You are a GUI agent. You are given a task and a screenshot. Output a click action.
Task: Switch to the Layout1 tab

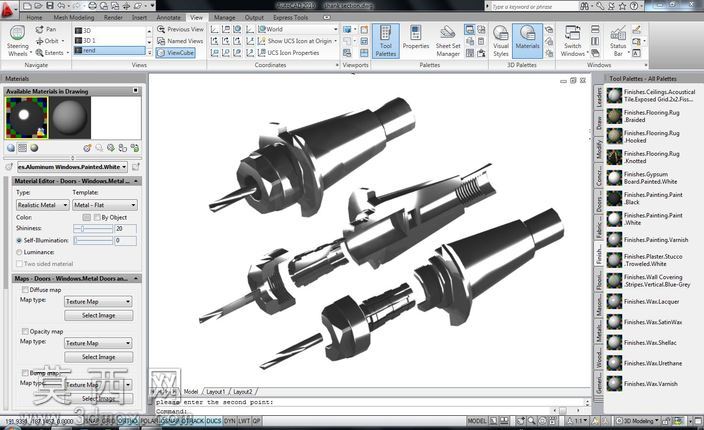216,392
